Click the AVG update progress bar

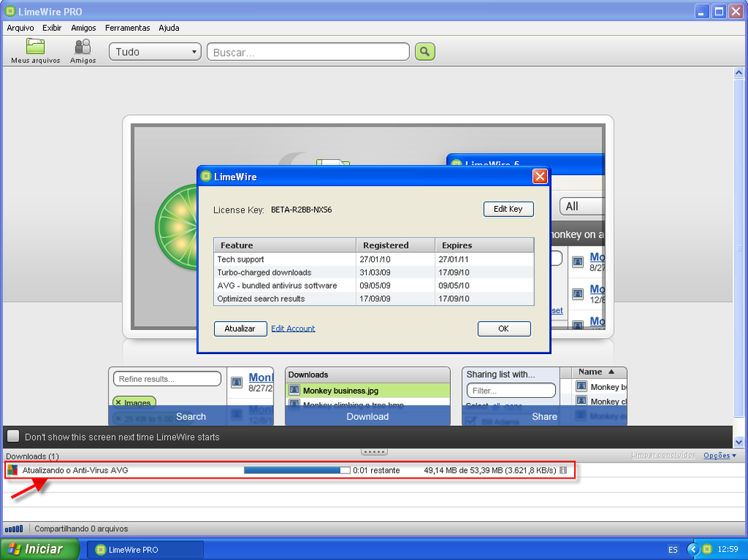click(297, 471)
